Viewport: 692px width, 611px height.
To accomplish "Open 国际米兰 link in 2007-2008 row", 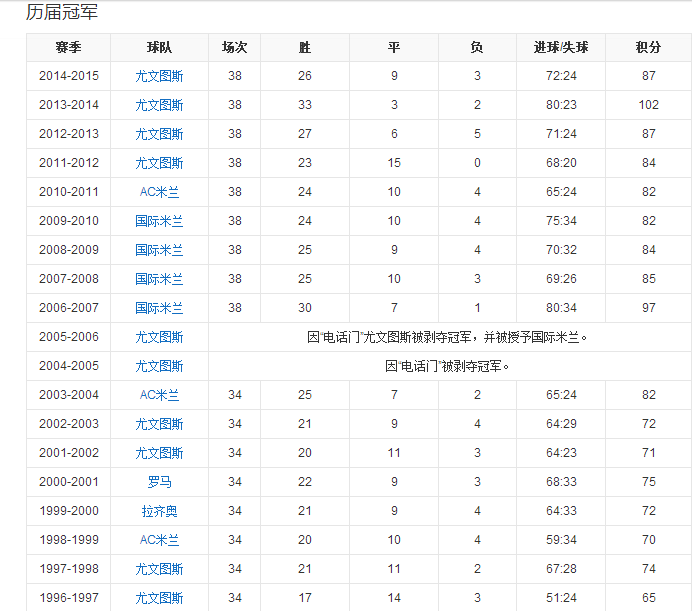I will point(159,279).
